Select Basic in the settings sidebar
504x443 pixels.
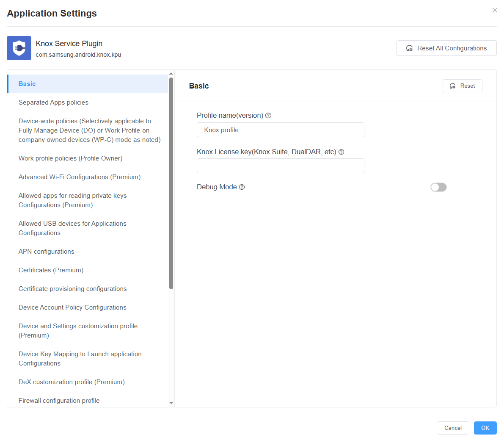point(27,83)
